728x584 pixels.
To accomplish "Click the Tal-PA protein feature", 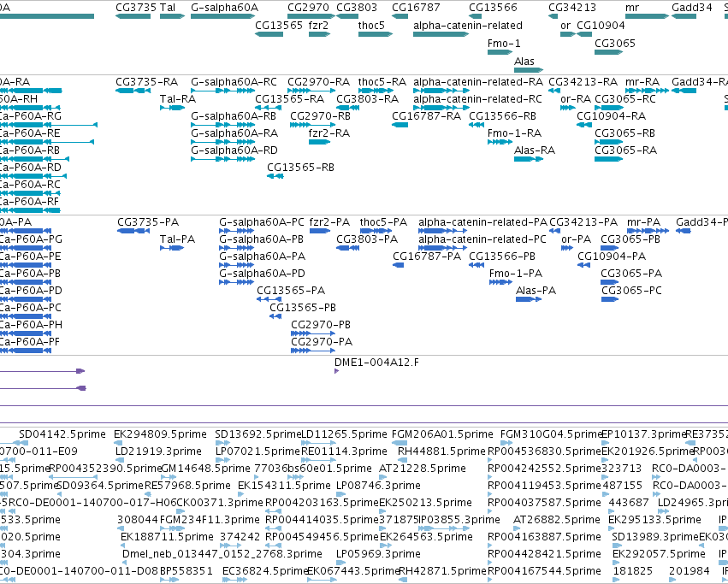I will 172,248.
